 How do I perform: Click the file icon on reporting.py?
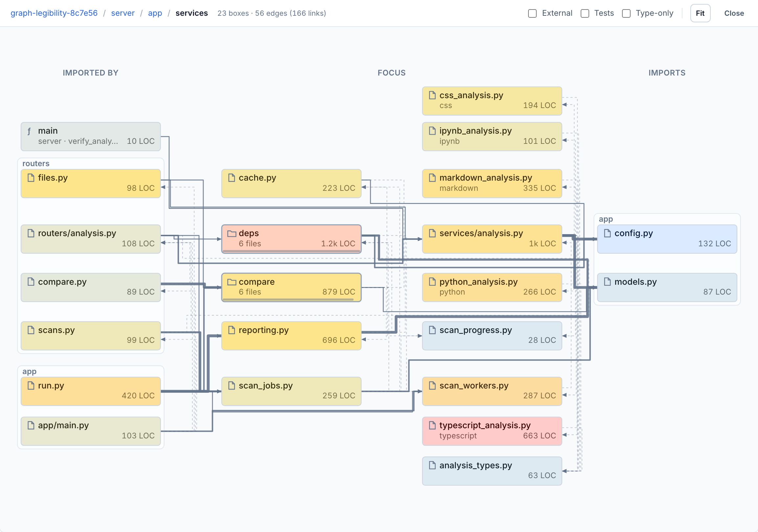[x=232, y=330]
